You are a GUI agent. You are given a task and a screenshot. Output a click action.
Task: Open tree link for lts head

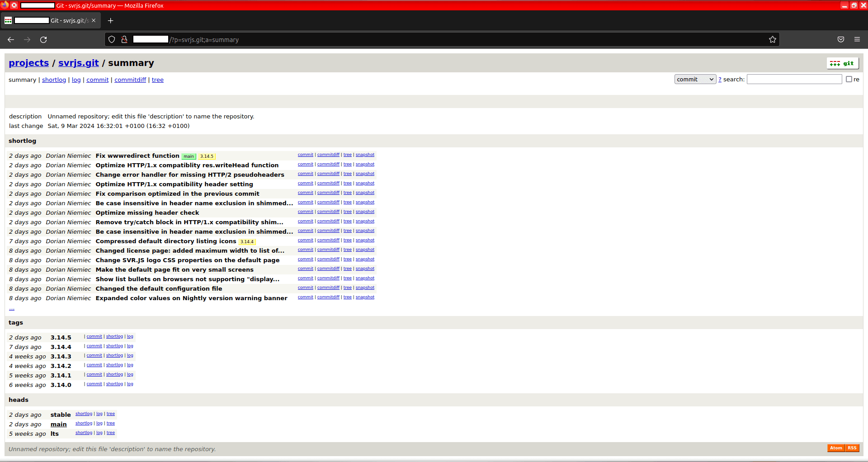[111, 433]
